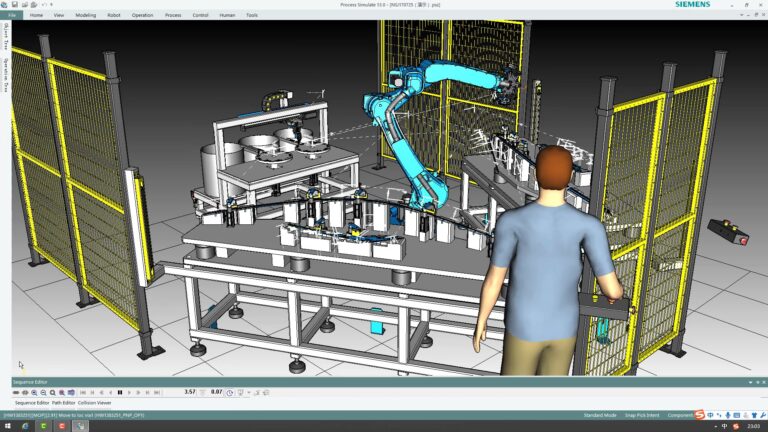Zoom out on the sequence timeline
Viewport: 768px width, 432px height.
tap(44, 393)
